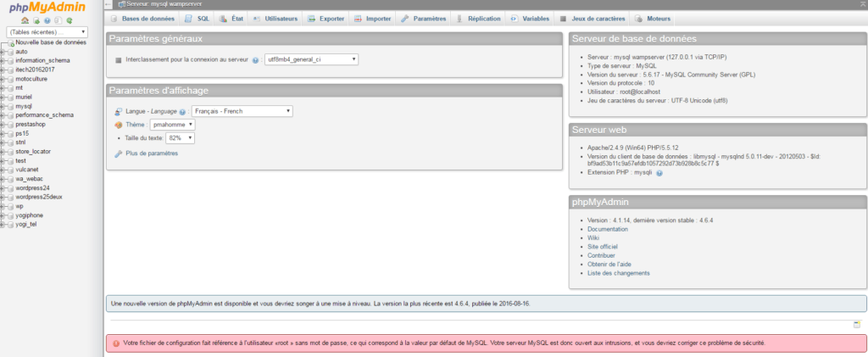Select the wordpress25deux database
The height and width of the screenshot is (357, 868).
[x=39, y=197]
